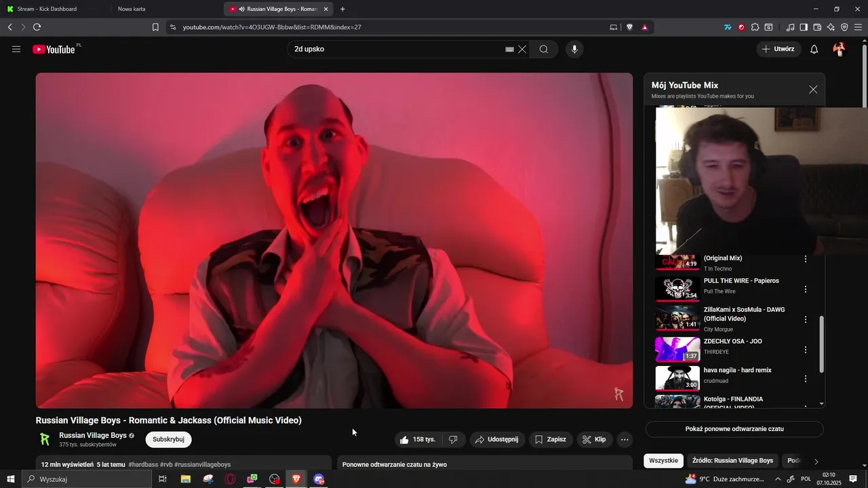This screenshot has width=868, height=488.
Task: Open Brave VPN shield icon
Action: (844, 27)
